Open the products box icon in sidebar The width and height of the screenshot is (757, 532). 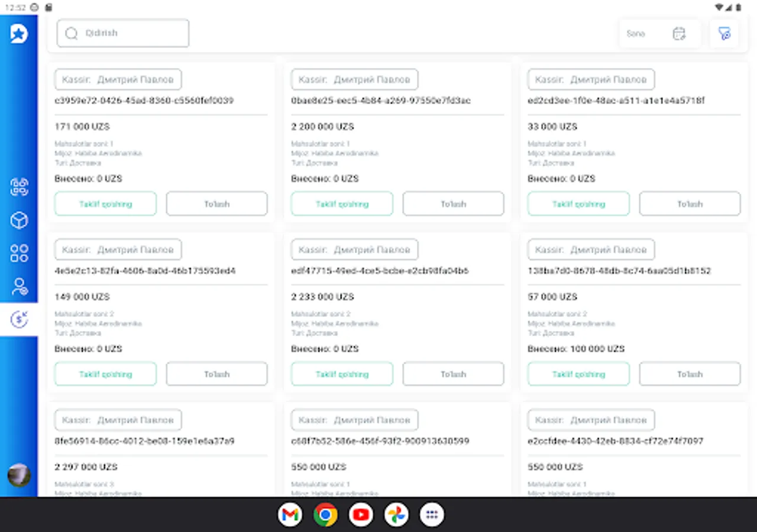(x=19, y=220)
